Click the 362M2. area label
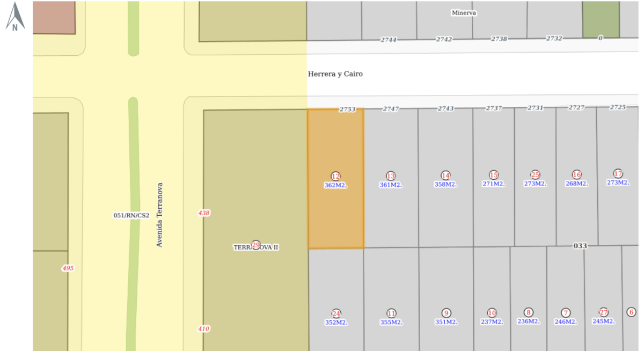This screenshot has height=351, width=644. [x=335, y=185]
